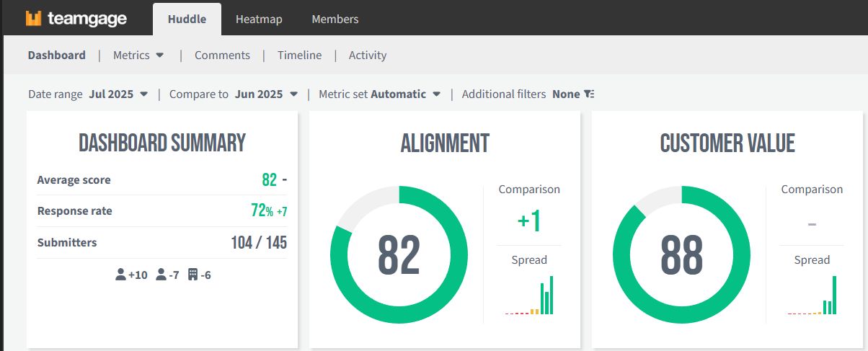
Task: Open the Additional filters funnel icon
Action: [589, 94]
